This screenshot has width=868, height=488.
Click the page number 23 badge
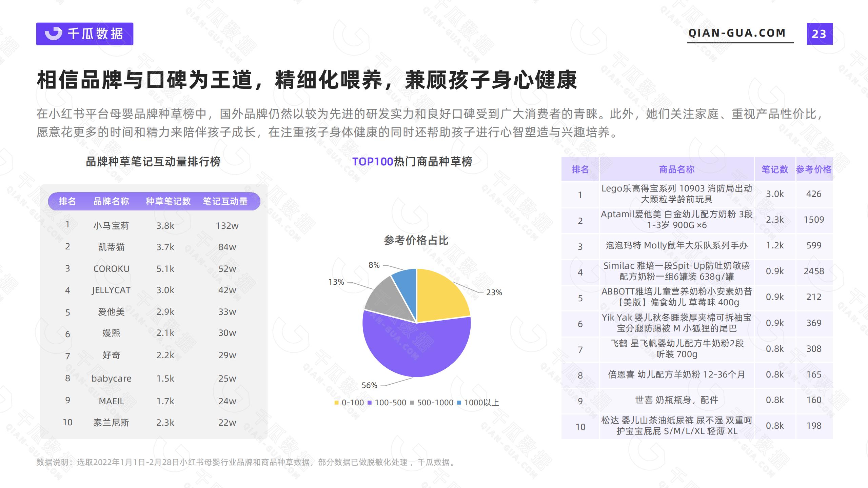[819, 34]
